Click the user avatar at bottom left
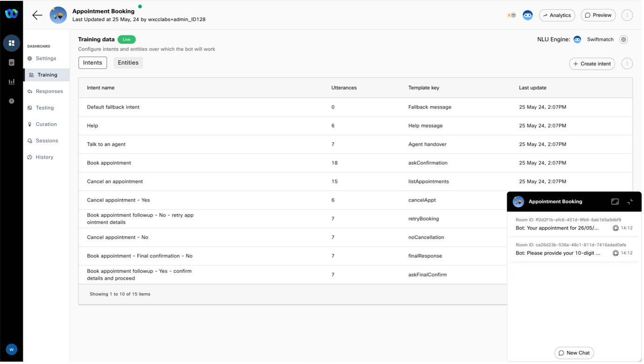The image size is (644, 364). [12, 349]
